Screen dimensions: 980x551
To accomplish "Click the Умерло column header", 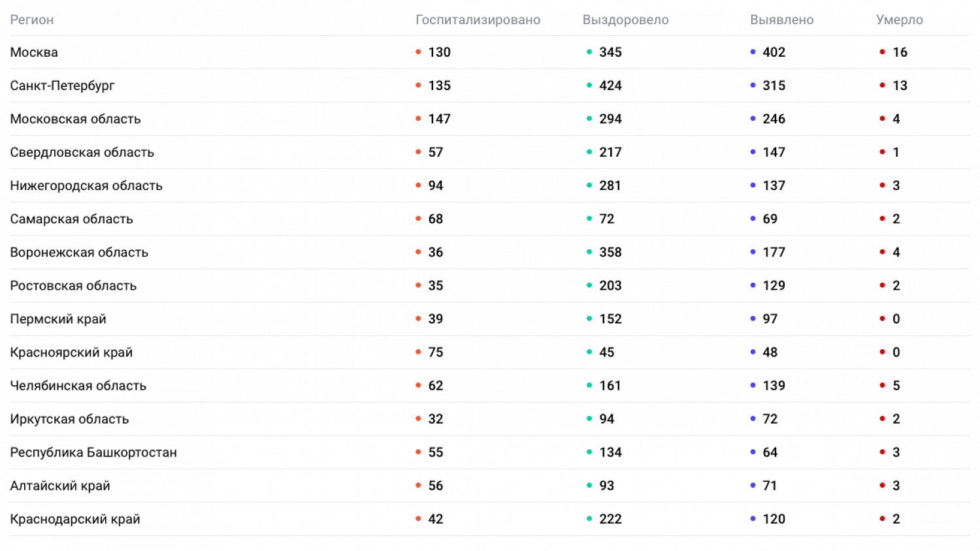I will point(899,20).
